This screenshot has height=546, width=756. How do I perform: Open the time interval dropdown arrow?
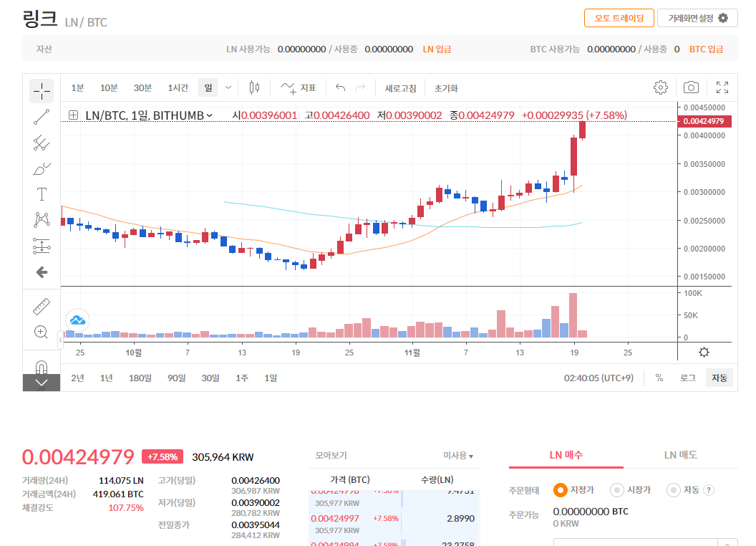228,88
